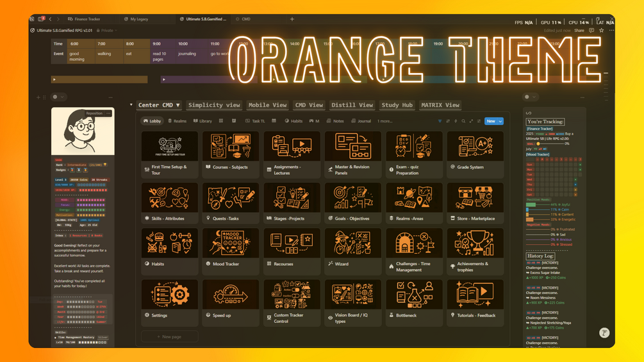Screen dimensions: 644x362
Task: Expand the purple timeline play toggle
Action: (x=164, y=79)
